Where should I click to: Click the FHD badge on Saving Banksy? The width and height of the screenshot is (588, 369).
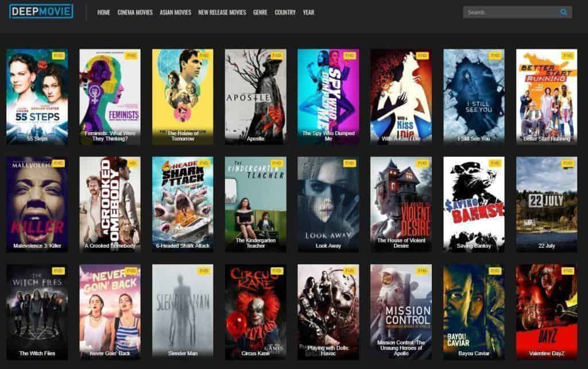pyautogui.click(x=495, y=163)
